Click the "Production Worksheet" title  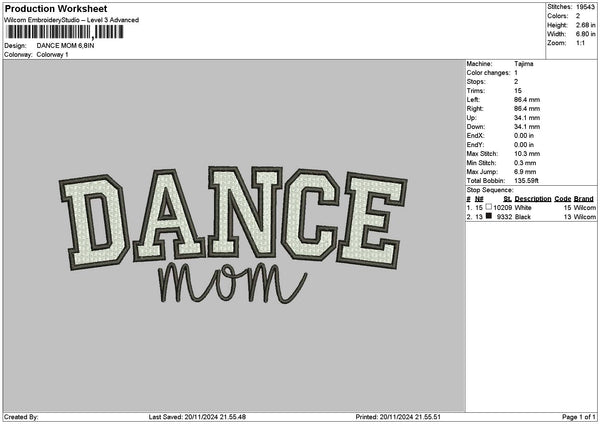pos(56,8)
